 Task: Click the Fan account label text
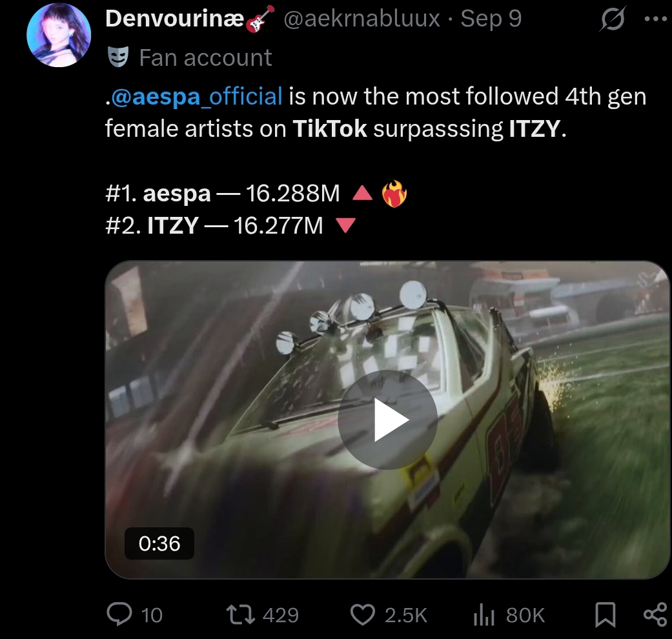205,58
